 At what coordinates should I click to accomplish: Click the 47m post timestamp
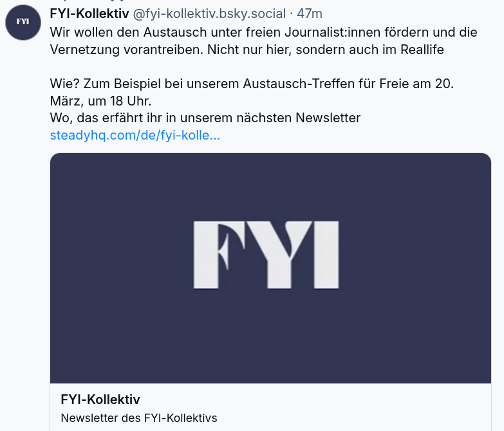(309, 14)
